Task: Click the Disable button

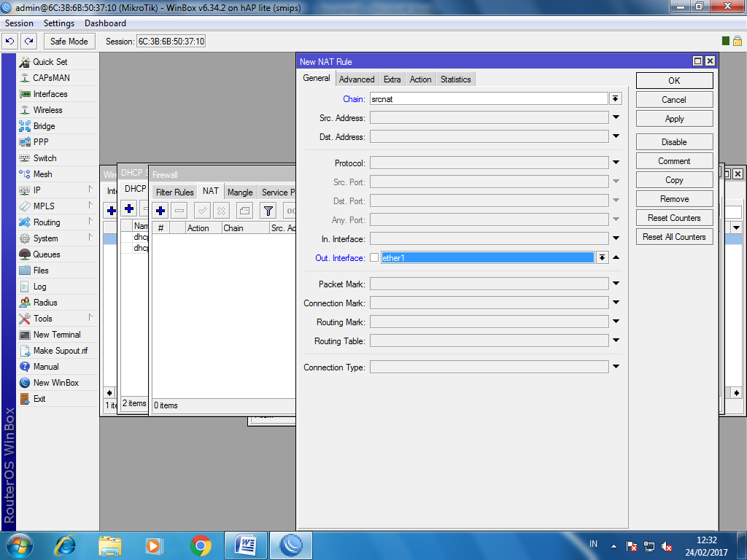Action: [x=674, y=142]
